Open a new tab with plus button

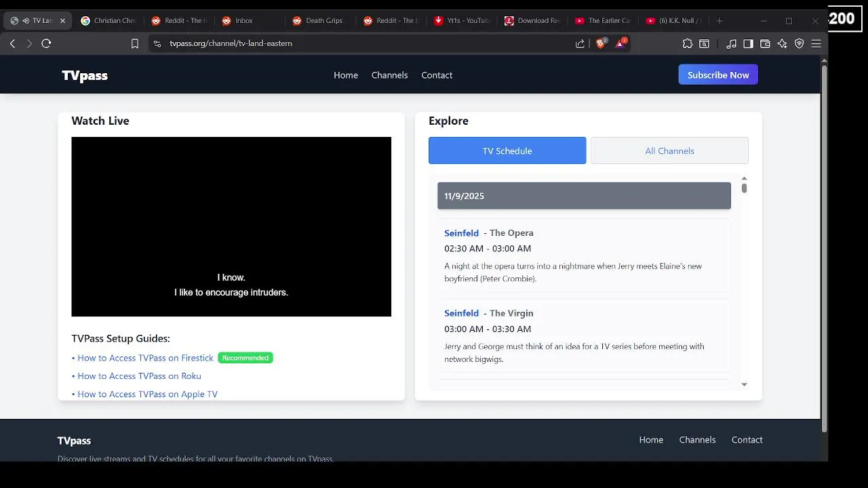(719, 21)
